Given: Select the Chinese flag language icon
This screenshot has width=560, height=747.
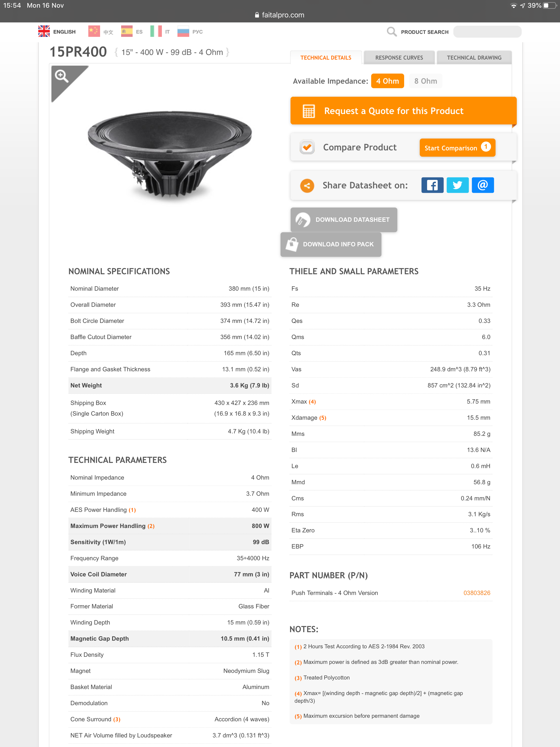Looking at the screenshot, I should 94,31.
